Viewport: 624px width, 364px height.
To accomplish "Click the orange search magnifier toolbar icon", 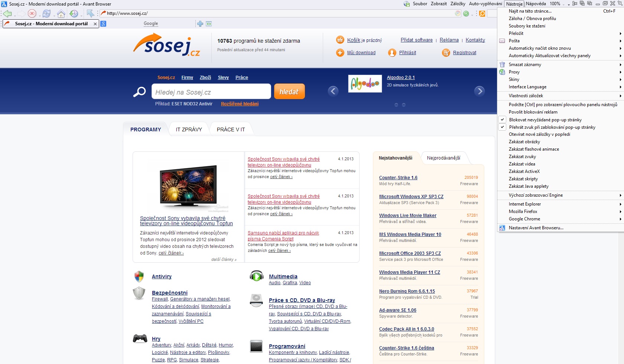I will pyautogui.click(x=482, y=14).
